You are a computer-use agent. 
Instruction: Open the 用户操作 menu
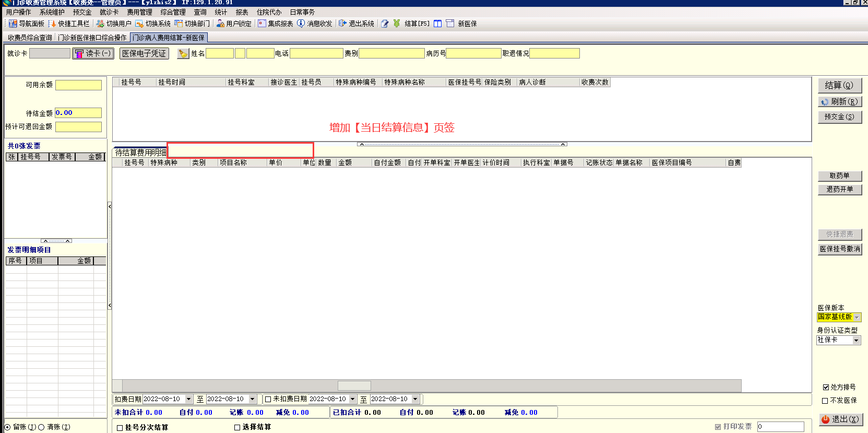pyautogui.click(x=18, y=12)
